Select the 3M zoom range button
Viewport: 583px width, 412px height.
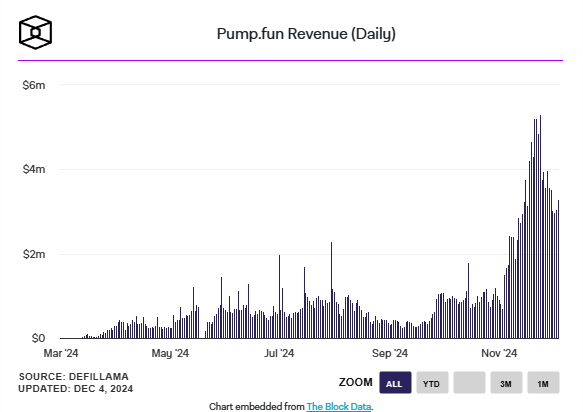tap(506, 383)
